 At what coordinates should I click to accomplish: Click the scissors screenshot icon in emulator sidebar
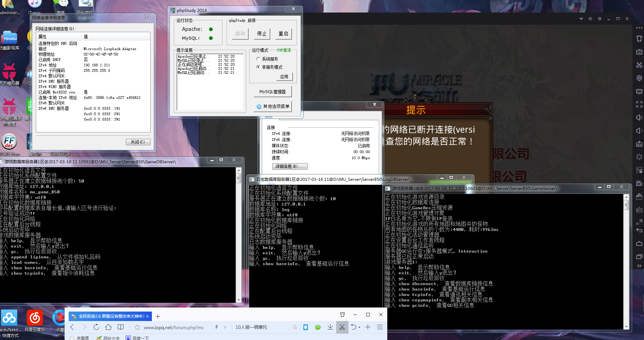pos(639,65)
